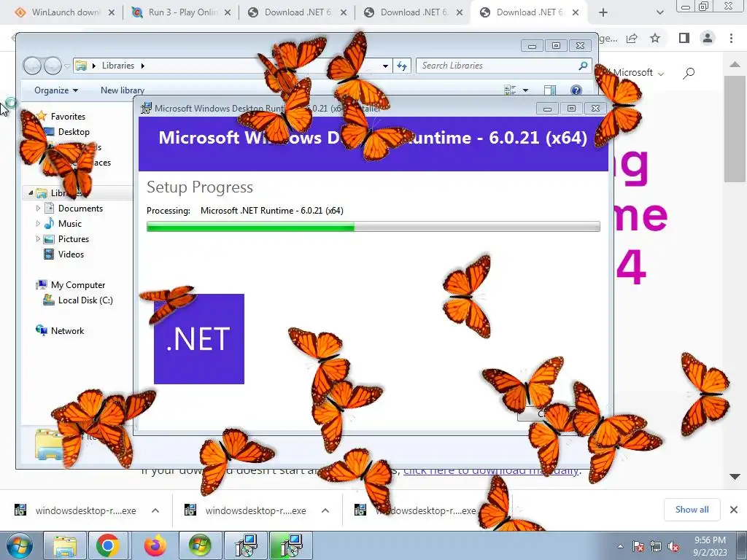Click New library in Explorer toolbar
This screenshot has height=560, width=747.
click(x=123, y=90)
